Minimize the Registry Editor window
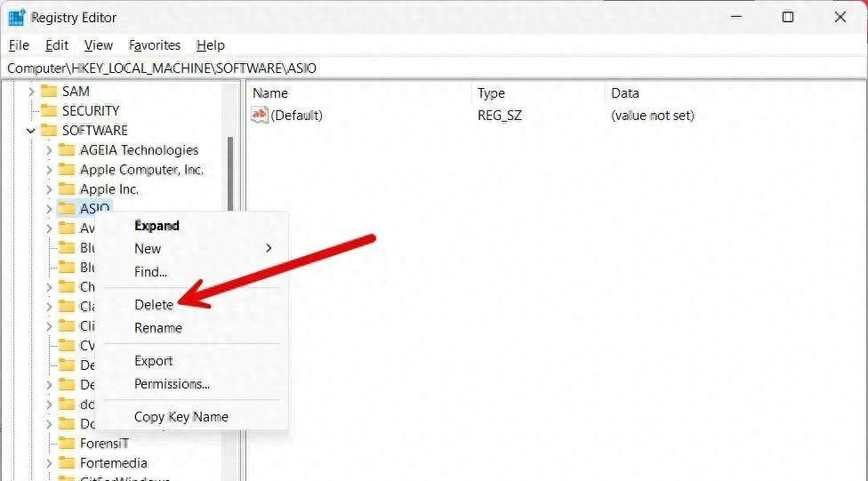 pyautogui.click(x=736, y=17)
